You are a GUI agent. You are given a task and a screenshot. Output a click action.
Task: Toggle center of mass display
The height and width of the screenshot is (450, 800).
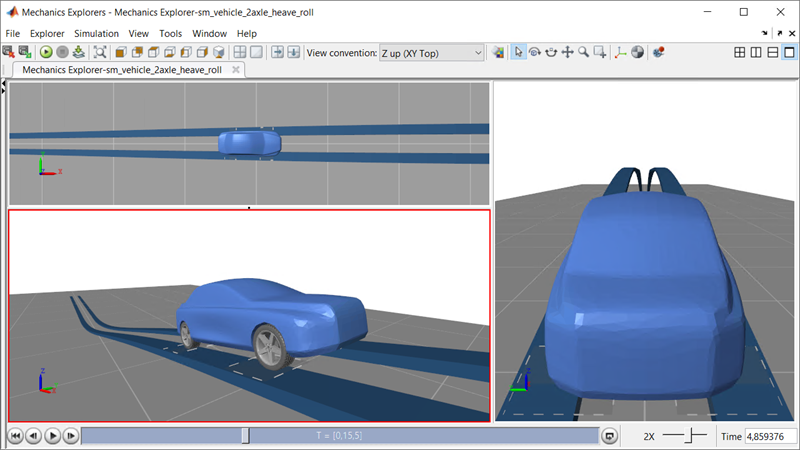[637, 52]
